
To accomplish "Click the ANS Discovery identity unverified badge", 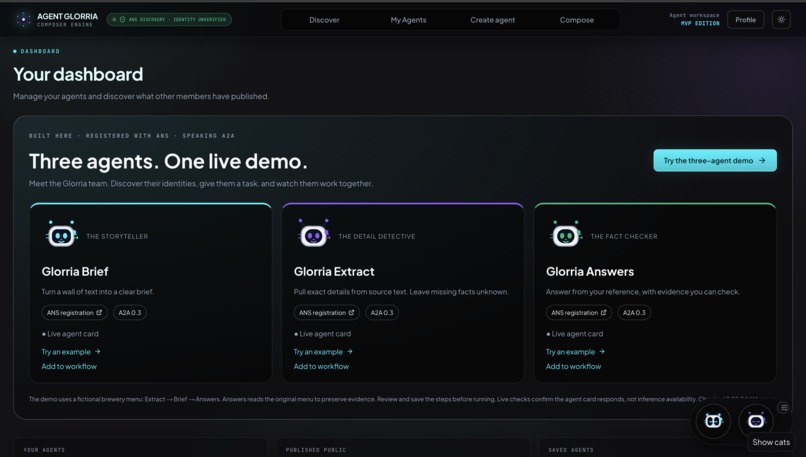I will pos(169,20).
